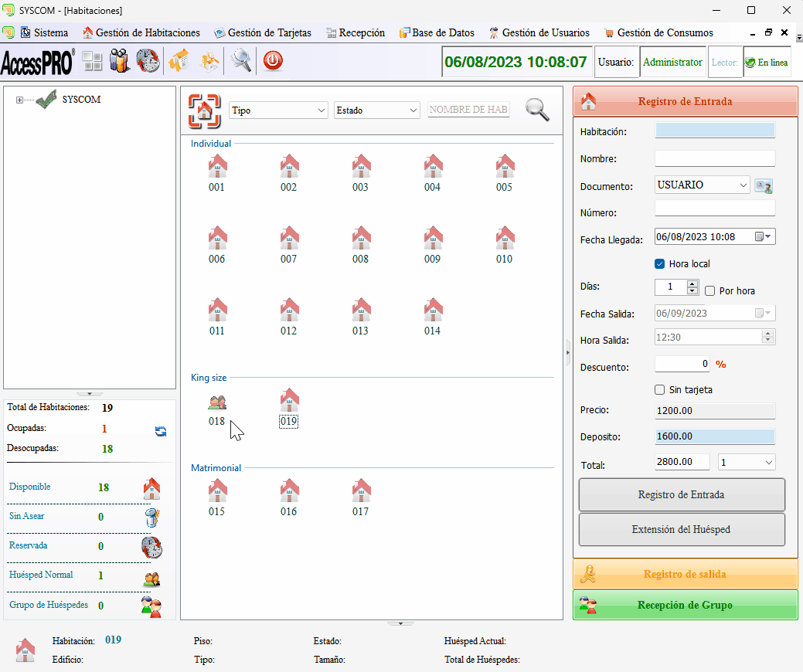Open the clock reservation toolbar icon
The image size is (803, 672).
coord(148,60)
